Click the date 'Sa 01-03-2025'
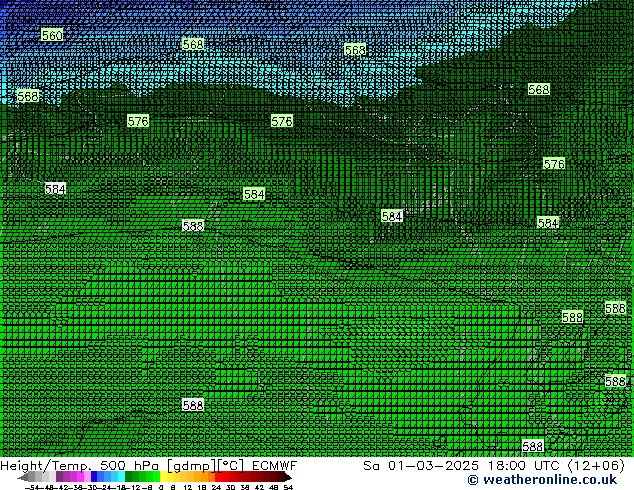This screenshot has width=634, height=490. point(421,465)
